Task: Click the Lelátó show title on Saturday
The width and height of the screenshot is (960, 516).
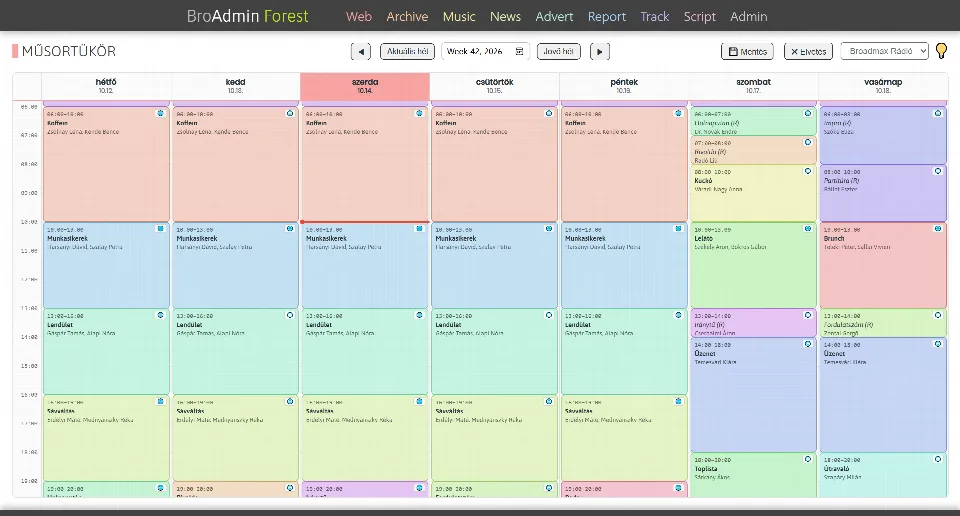Action: click(x=703, y=239)
